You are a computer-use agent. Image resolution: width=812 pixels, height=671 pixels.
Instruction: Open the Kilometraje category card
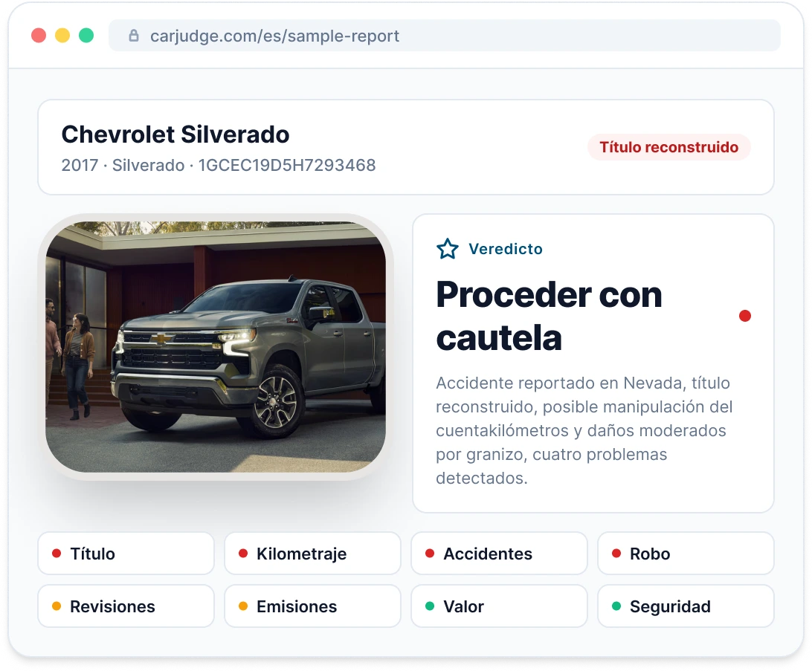click(312, 554)
